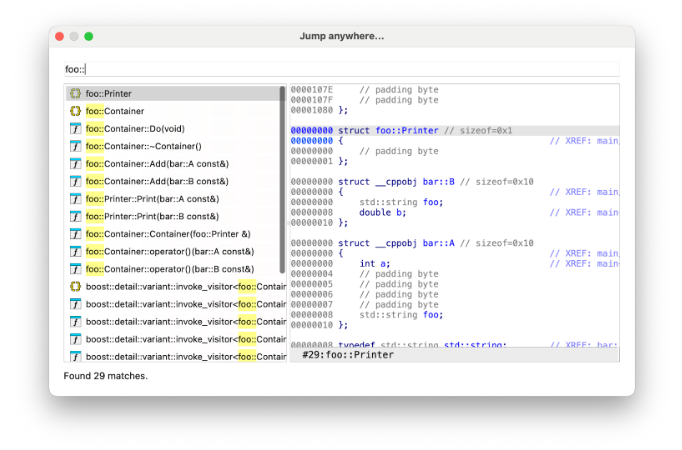Select the foo::Printer result entry
Screen dimensions: 682x450
[109, 93]
